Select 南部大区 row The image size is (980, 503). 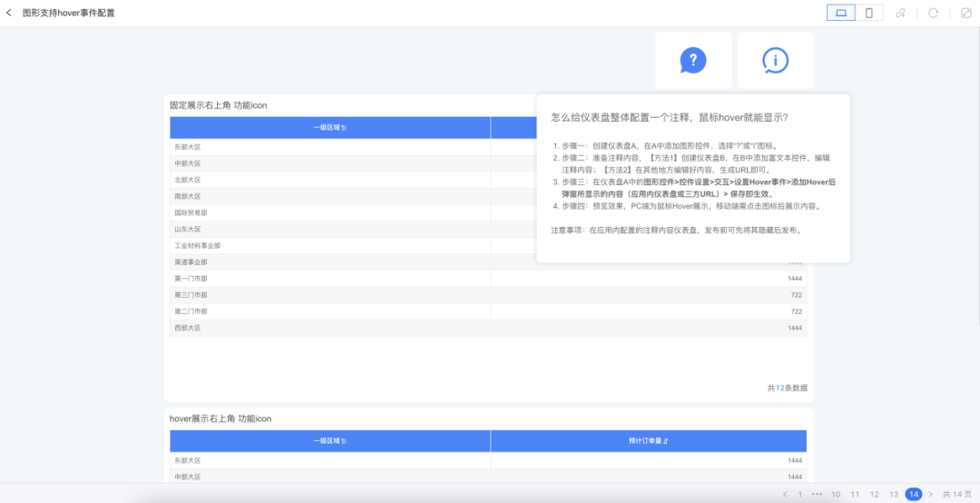pos(488,196)
